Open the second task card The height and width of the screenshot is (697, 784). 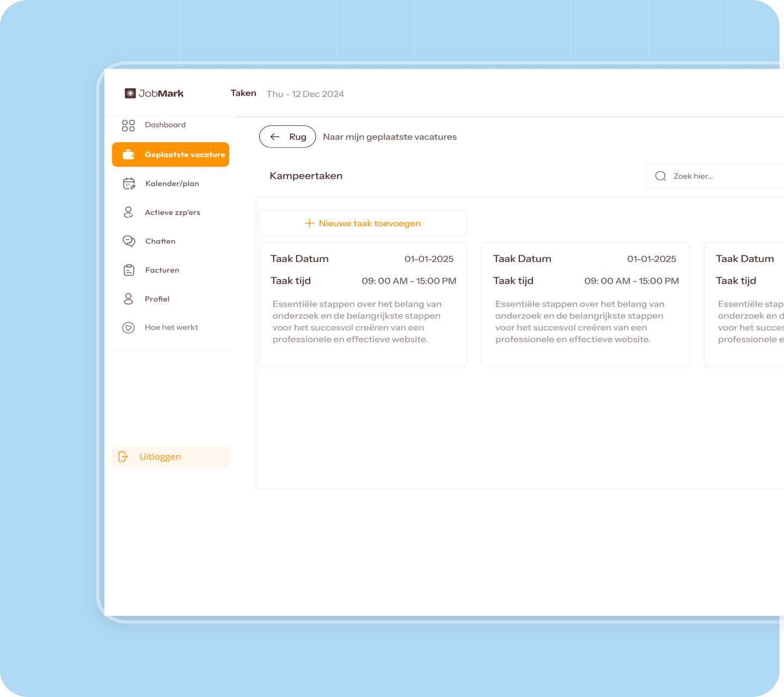coord(585,304)
